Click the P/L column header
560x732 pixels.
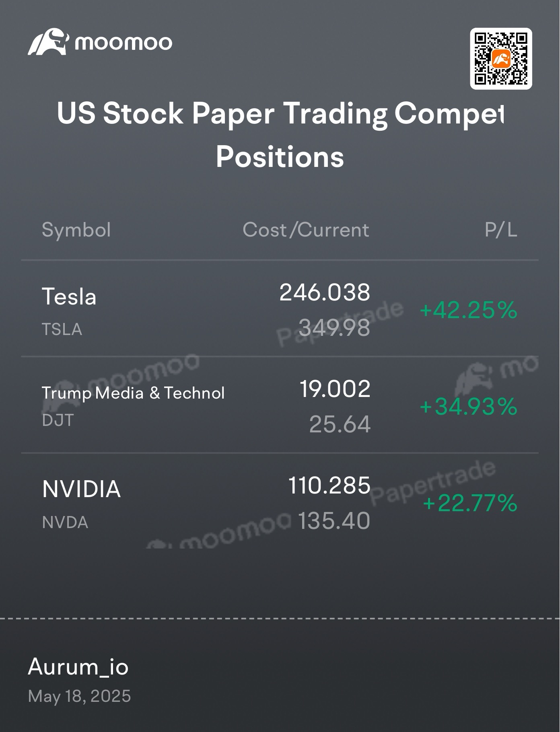point(501,230)
